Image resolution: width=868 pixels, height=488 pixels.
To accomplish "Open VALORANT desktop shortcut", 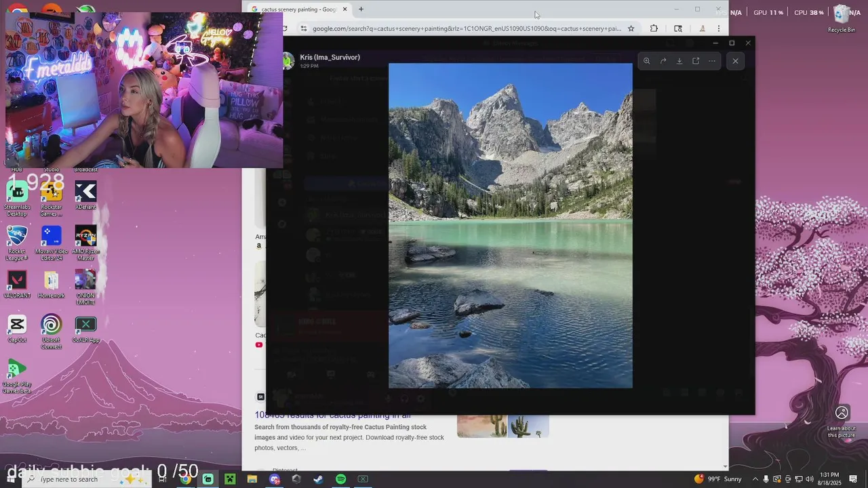I will (17, 285).
